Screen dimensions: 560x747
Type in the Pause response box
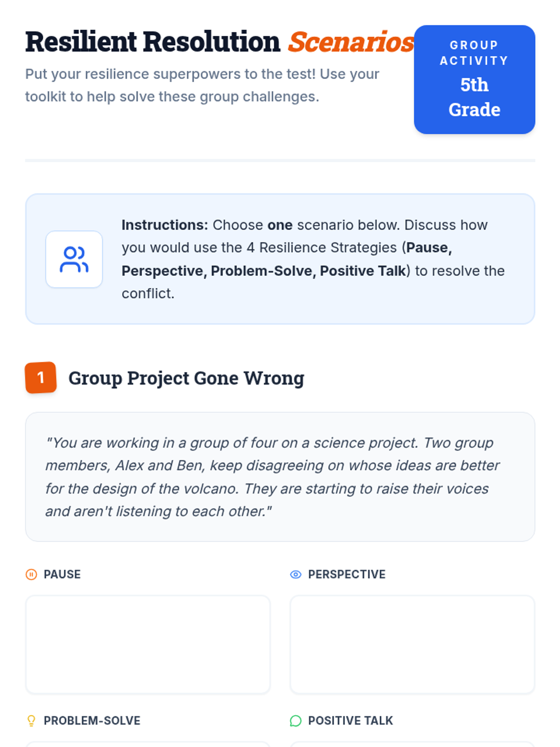[x=147, y=644]
